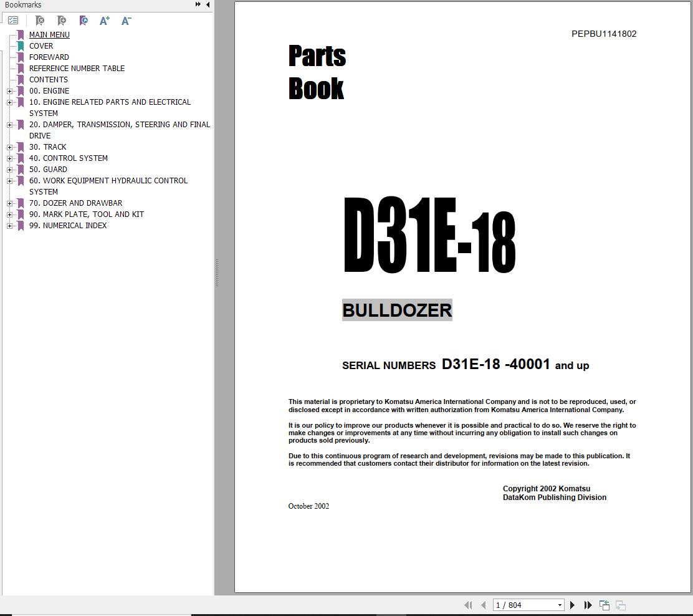
Task: Decrease bookmark text size with A- icon
Action: point(127,21)
